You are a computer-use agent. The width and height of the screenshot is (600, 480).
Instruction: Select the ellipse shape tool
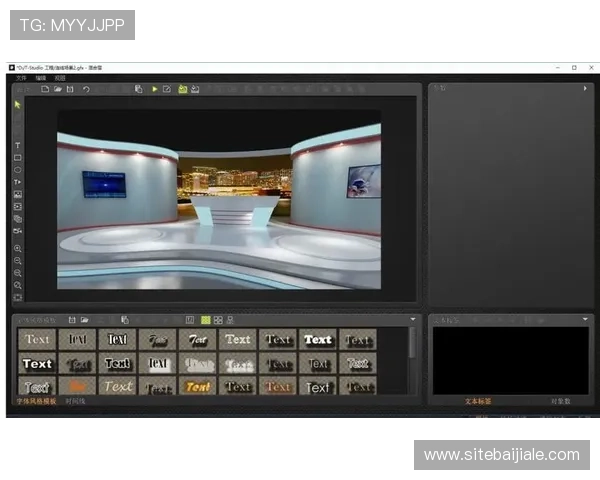(x=17, y=170)
